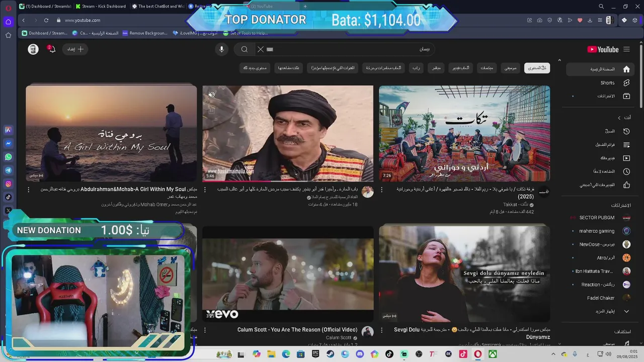Viewport: 644px width, 362px height.
Task: Open the Takkat channel name link
Action: [x=515, y=205]
